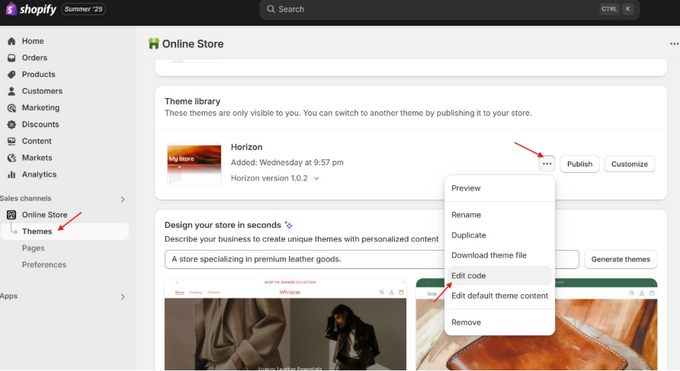Choose Edit code from the menu
The height and width of the screenshot is (371, 680).
pos(500,276)
